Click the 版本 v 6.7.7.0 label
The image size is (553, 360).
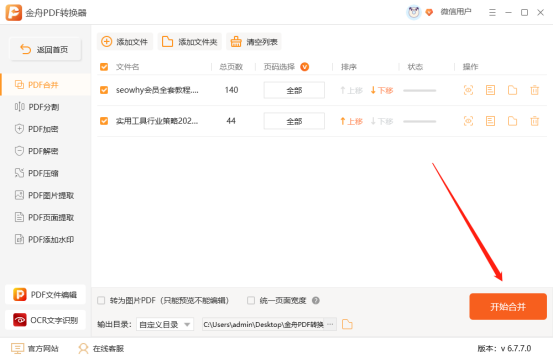pyautogui.click(x=504, y=348)
